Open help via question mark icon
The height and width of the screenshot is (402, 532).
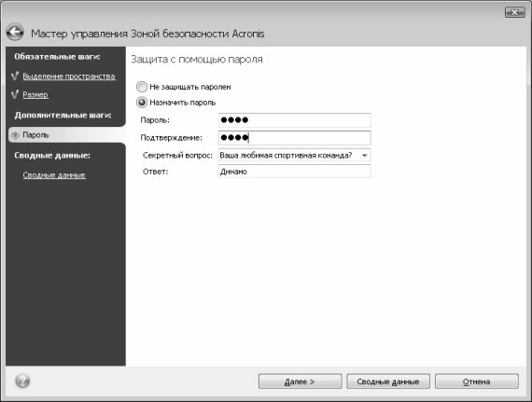(22, 381)
